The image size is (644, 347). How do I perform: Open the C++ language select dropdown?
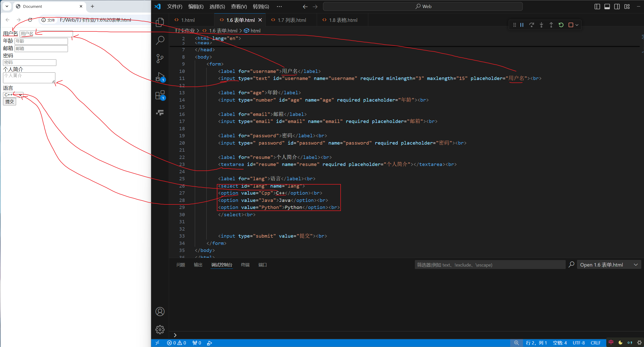coord(13,95)
